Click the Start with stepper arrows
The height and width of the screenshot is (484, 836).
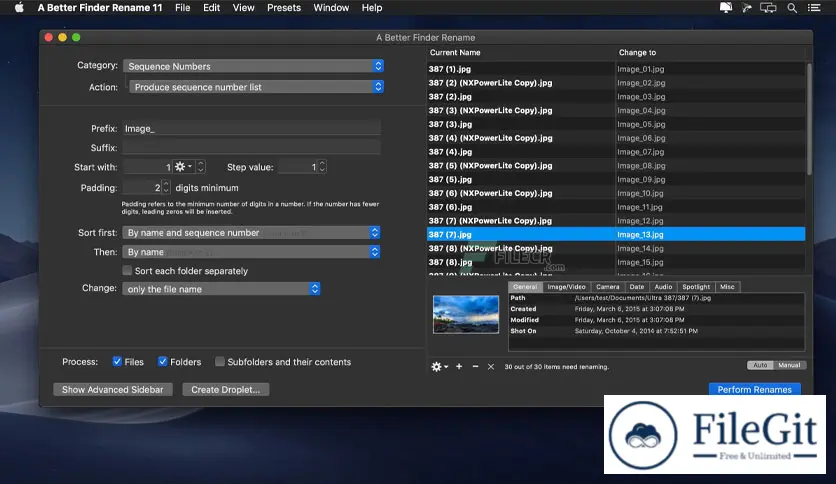[x=200, y=167]
